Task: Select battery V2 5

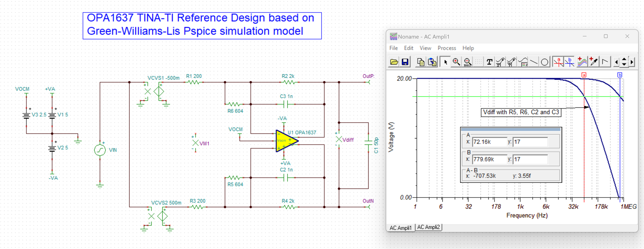Action: pyautogui.click(x=52, y=148)
